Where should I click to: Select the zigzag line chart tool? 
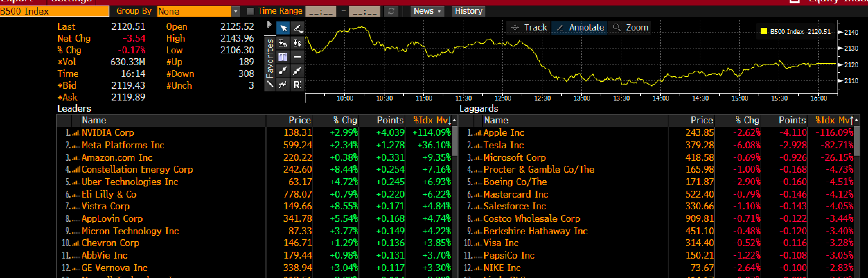283,85
